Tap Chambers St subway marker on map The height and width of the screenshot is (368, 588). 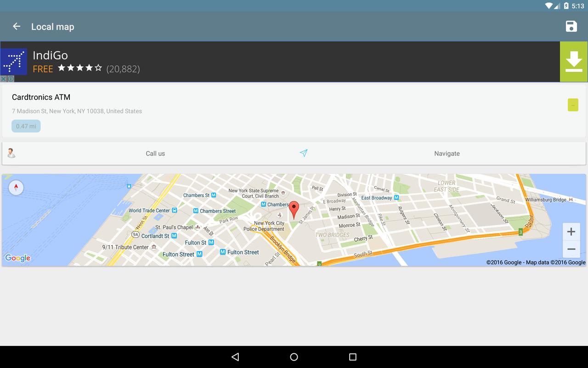pyautogui.click(x=214, y=195)
